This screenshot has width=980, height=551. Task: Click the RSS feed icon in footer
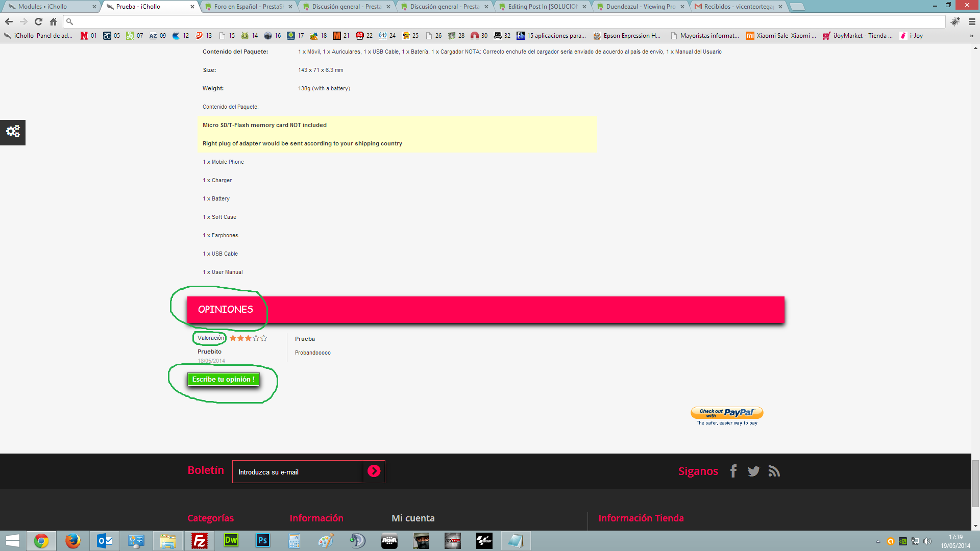tap(774, 471)
